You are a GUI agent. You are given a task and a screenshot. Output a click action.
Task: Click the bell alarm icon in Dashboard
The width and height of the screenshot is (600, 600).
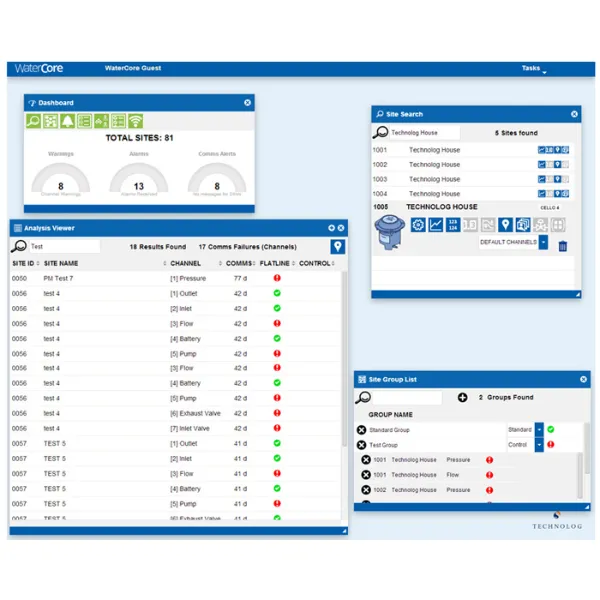click(68, 121)
